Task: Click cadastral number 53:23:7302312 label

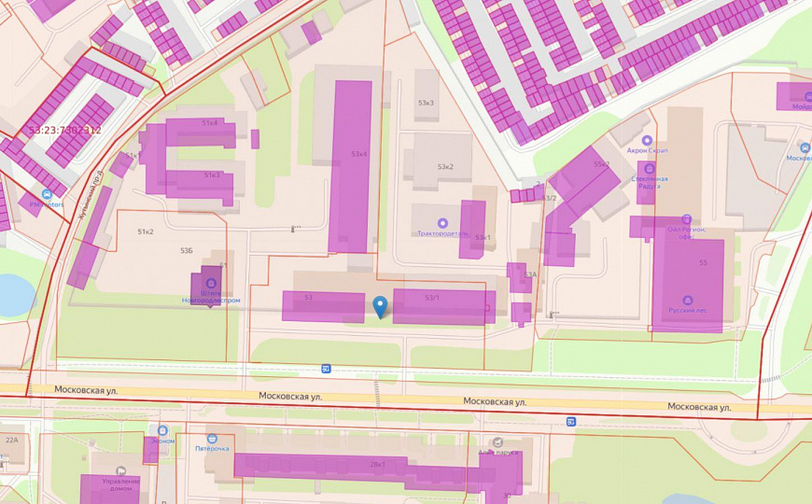Action: 64,131
